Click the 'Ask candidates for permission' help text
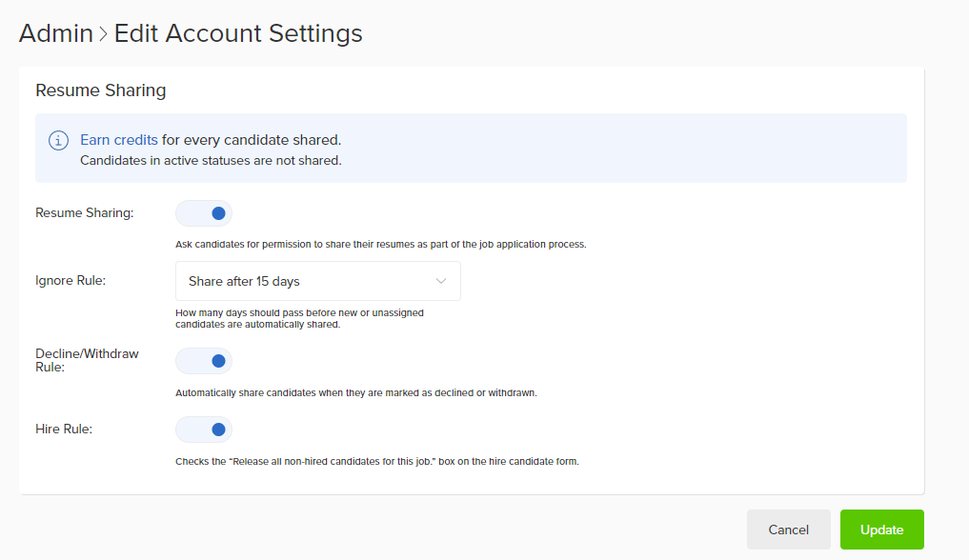 [381, 245]
